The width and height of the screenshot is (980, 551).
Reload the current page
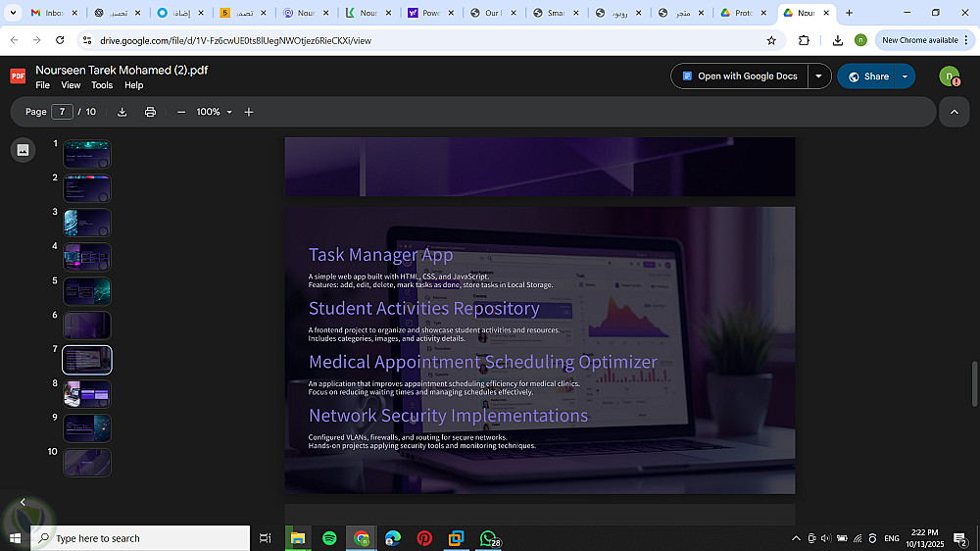coord(60,40)
